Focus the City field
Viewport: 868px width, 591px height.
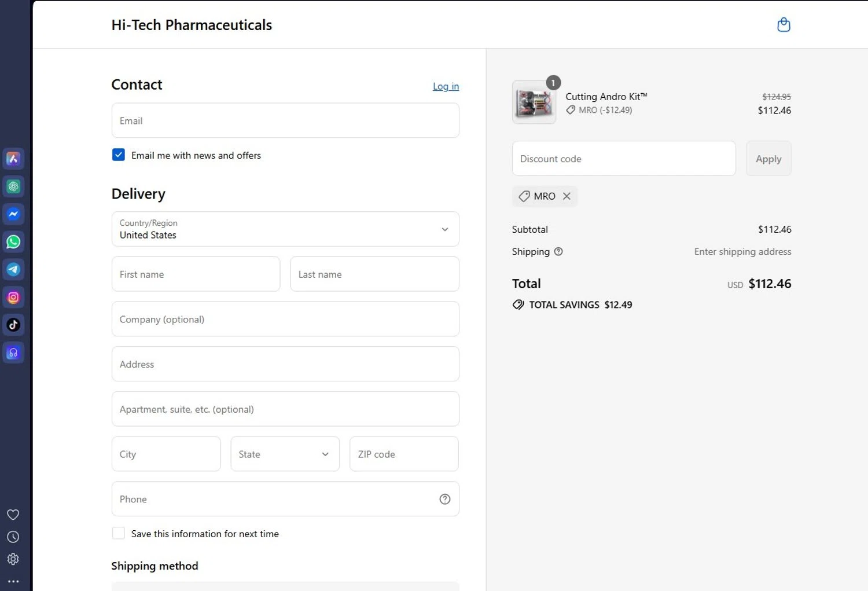pos(166,454)
